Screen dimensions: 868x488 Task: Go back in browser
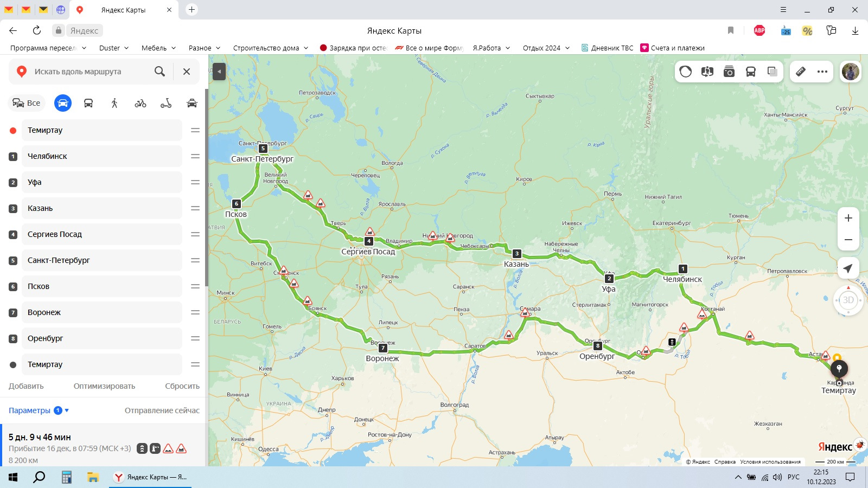click(x=13, y=30)
